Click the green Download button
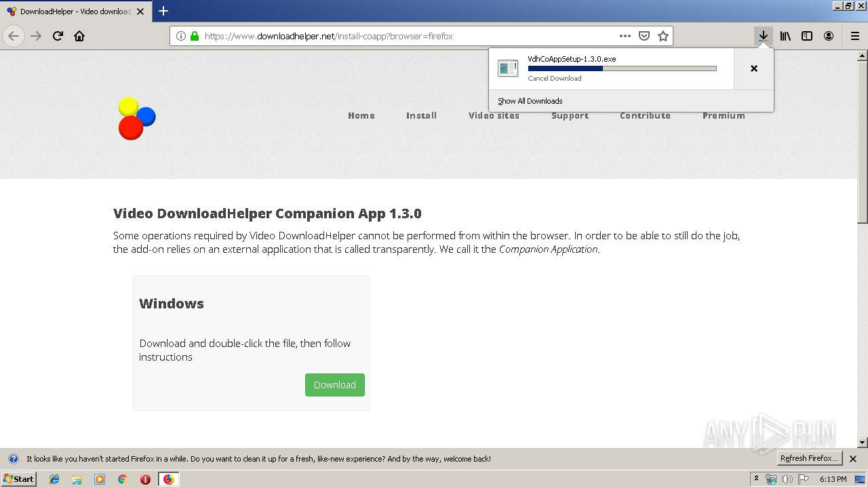This screenshot has width=868, height=488. pos(335,385)
